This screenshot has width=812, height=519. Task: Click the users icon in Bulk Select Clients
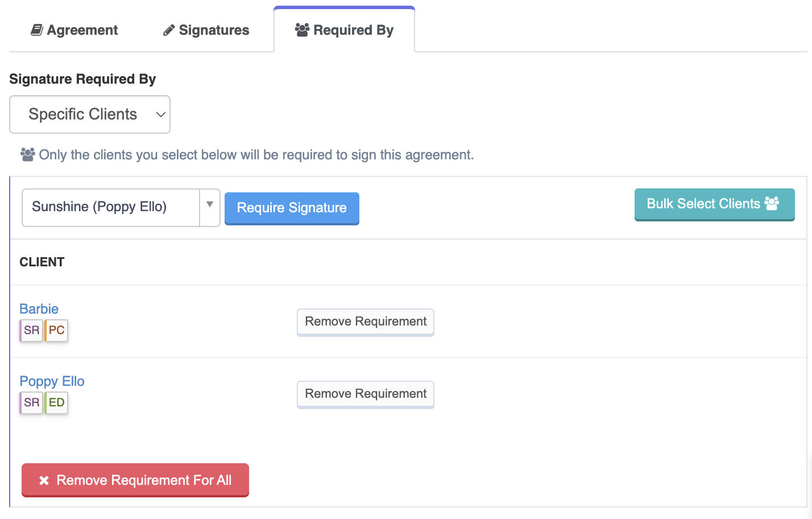772,203
